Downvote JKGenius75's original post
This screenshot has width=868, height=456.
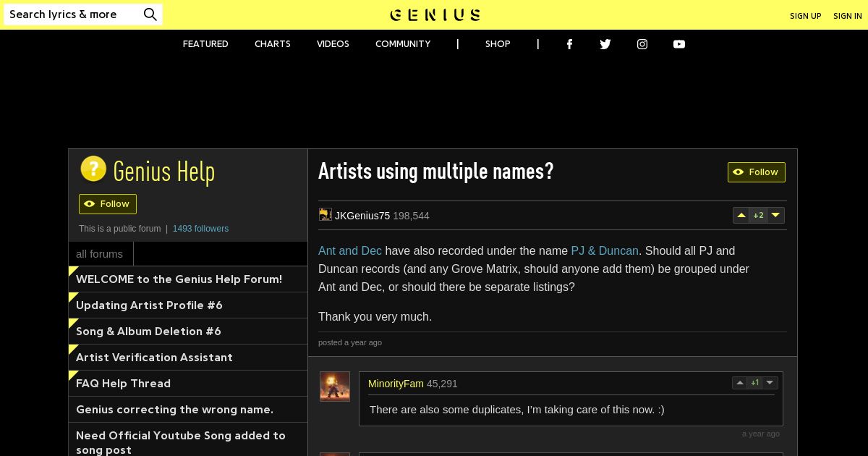click(775, 215)
